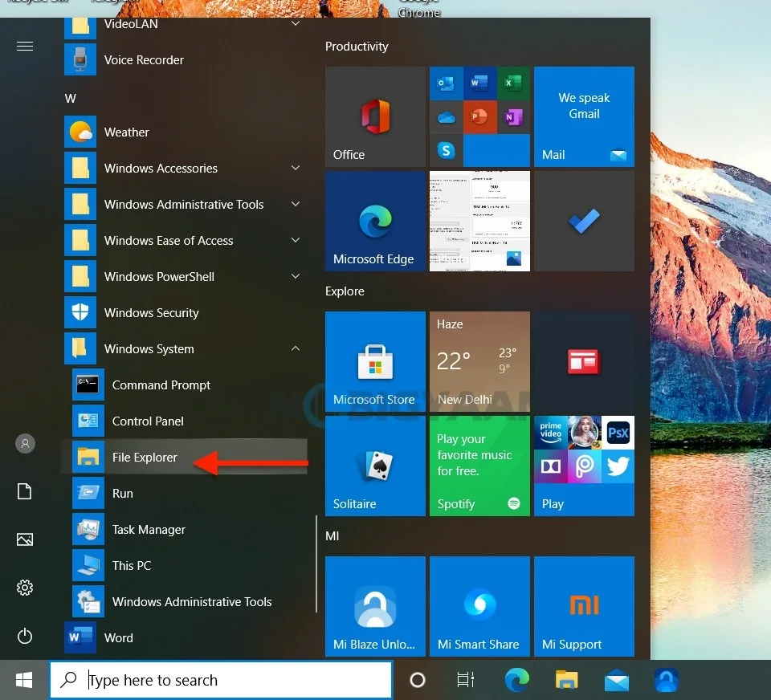Open Windows Security shield icon
This screenshot has height=700, width=771.
[80, 312]
